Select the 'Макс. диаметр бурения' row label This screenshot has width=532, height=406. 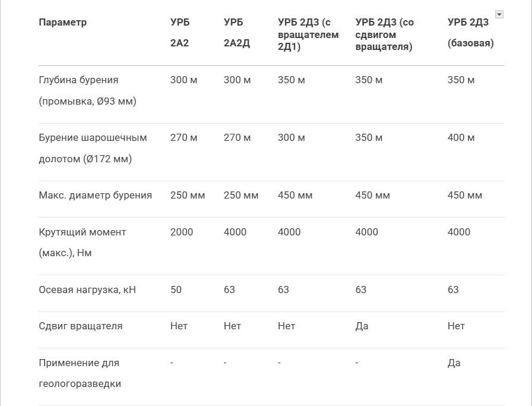[95, 196]
